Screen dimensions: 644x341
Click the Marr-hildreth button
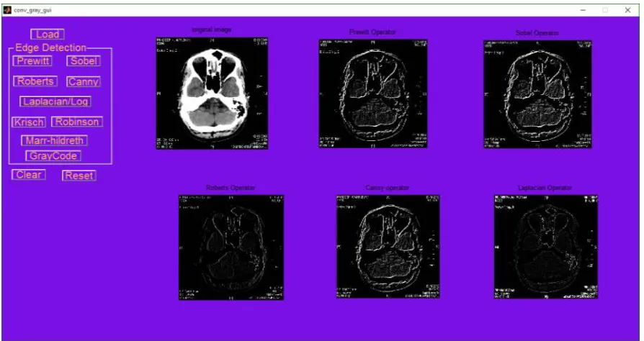coord(54,140)
